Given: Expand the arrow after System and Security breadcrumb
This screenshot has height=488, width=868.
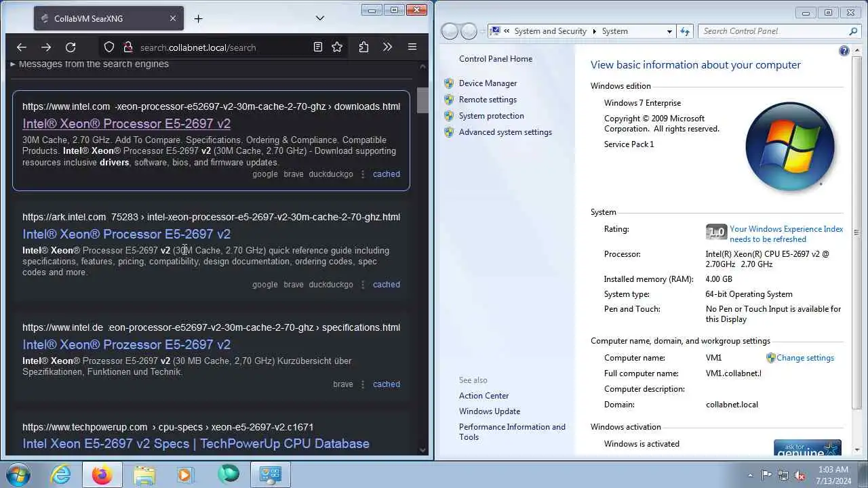Looking at the screenshot, I should 595,31.
